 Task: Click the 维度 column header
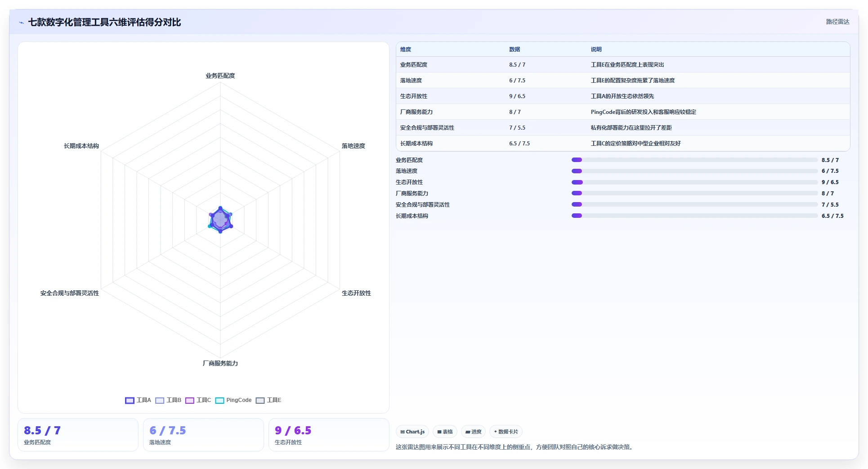(x=406, y=50)
